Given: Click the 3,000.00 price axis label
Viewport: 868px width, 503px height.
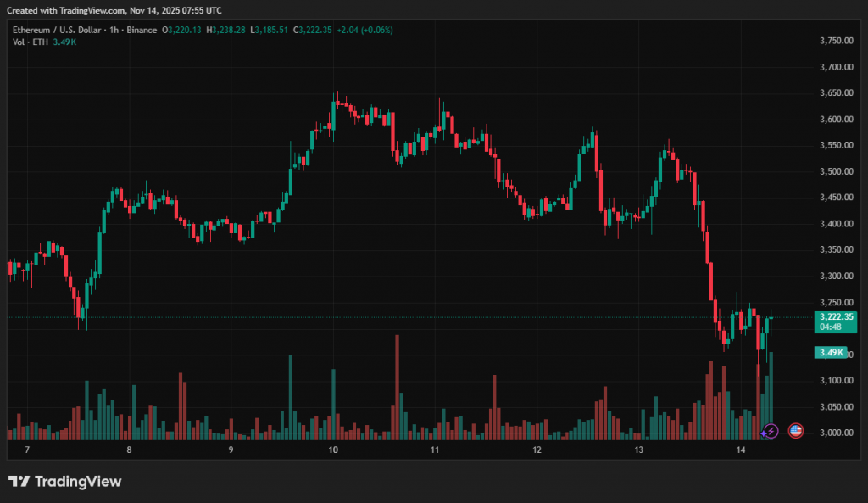Looking at the screenshot, I should click(x=836, y=433).
